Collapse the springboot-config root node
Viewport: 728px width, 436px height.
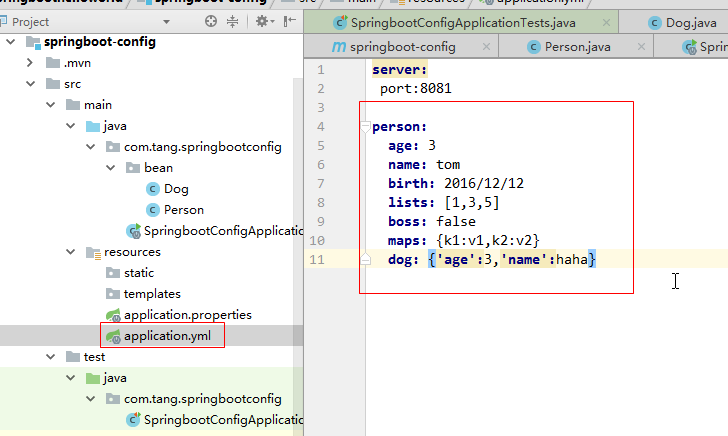tap(10, 42)
